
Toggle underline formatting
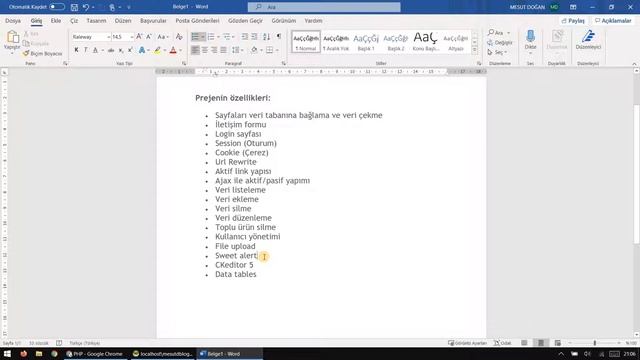point(95,50)
